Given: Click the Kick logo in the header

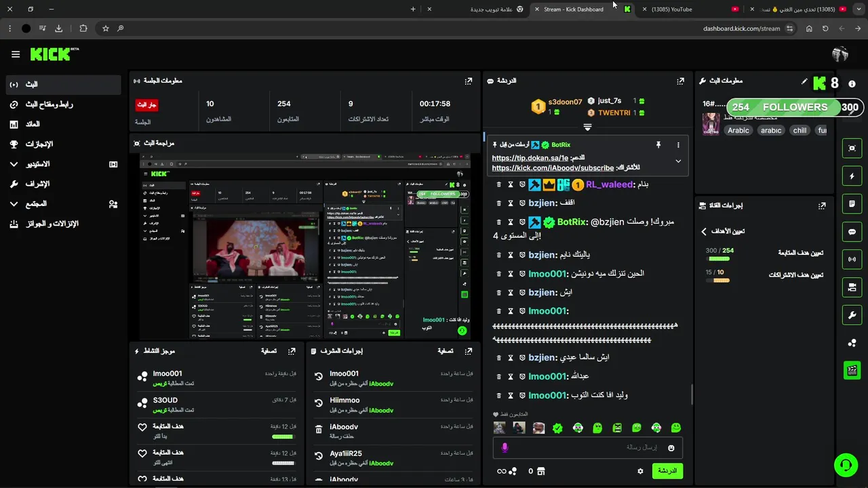Looking at the screenshot, I should pos(54,54).
